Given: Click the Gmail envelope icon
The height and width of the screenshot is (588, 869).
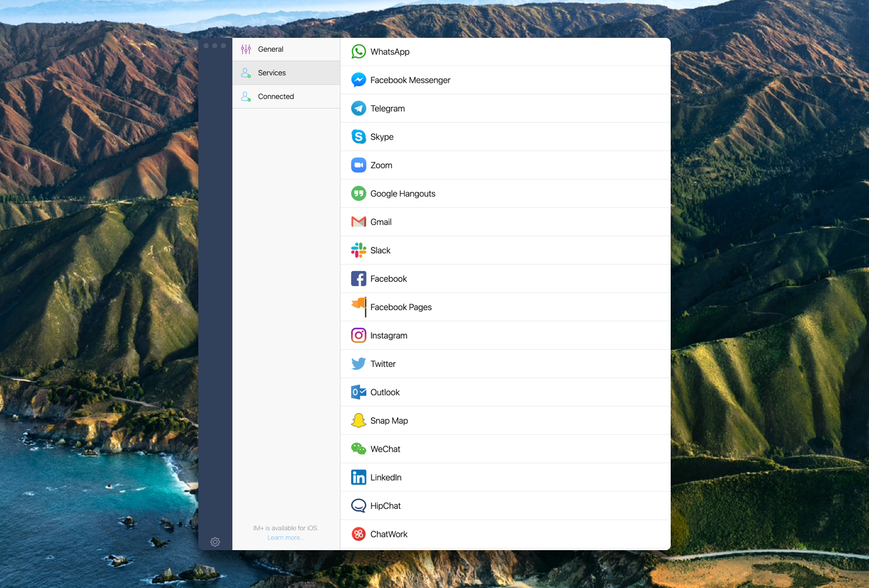Looking at the screenshot, I should pyautogui.click(x=359, y=222).
